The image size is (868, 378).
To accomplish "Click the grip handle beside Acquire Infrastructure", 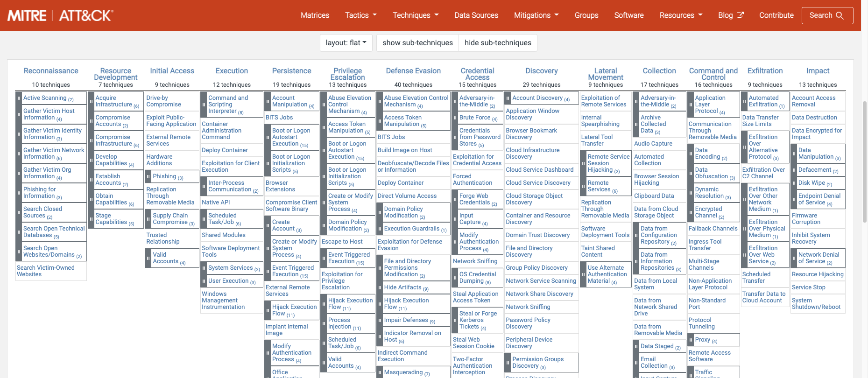I will 91,101.
